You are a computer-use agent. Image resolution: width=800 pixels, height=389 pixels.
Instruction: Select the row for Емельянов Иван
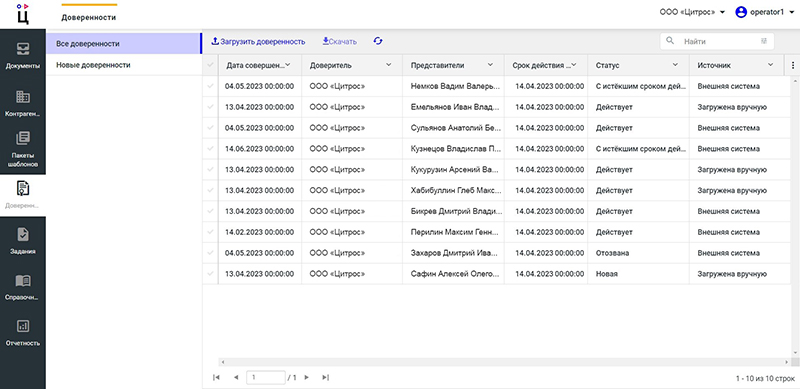click(210, 107)
